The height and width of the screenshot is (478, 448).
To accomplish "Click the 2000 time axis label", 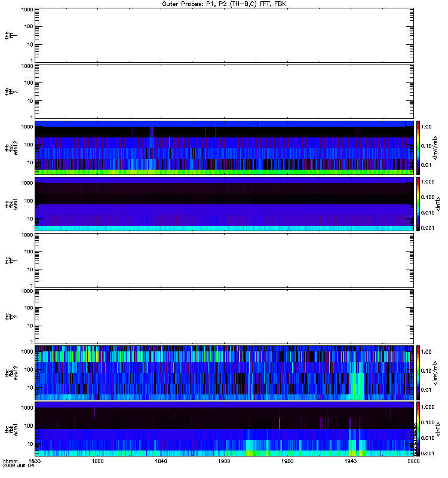I will tap(413, 461).
